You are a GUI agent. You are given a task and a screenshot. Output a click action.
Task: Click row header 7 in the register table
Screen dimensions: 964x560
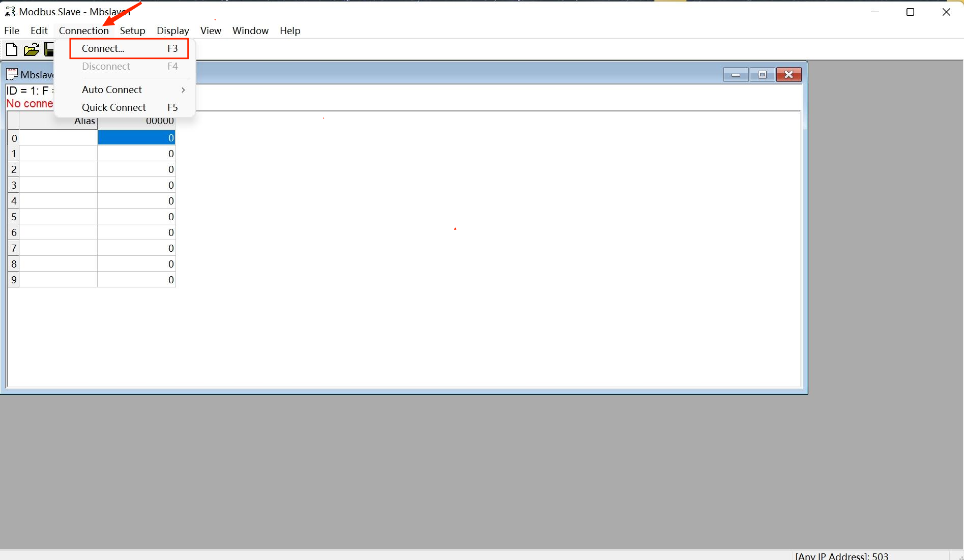coord(14,248)
